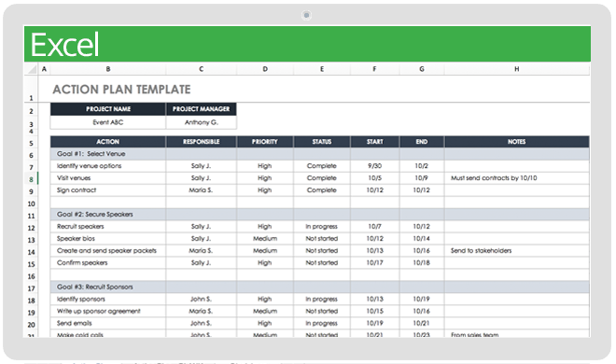Select the 'Speaker bios' cell
616x364 pixels.
(x=108, y=239)
